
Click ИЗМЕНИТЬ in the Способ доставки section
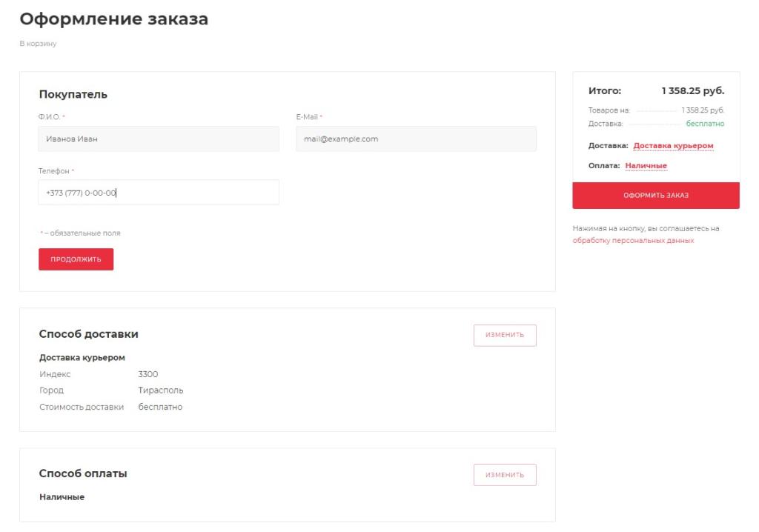[x=504, y=335]
